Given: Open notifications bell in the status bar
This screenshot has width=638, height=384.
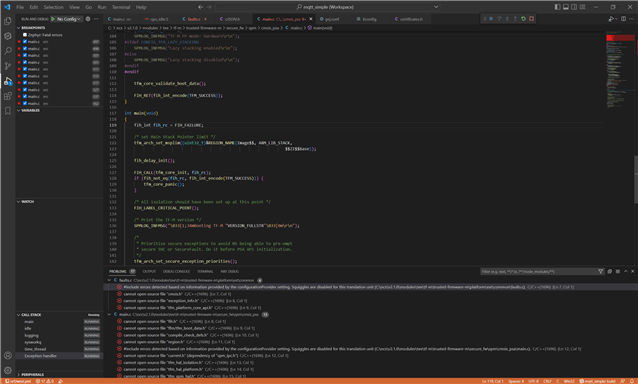Looking at the screenshot, I should (632, 381).
